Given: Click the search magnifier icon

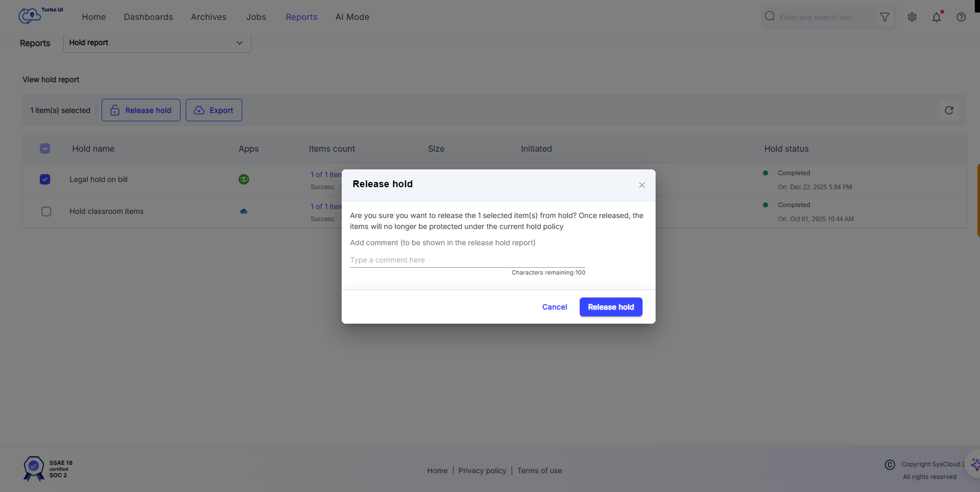Looking at the screenshot, I should point(770,17).
